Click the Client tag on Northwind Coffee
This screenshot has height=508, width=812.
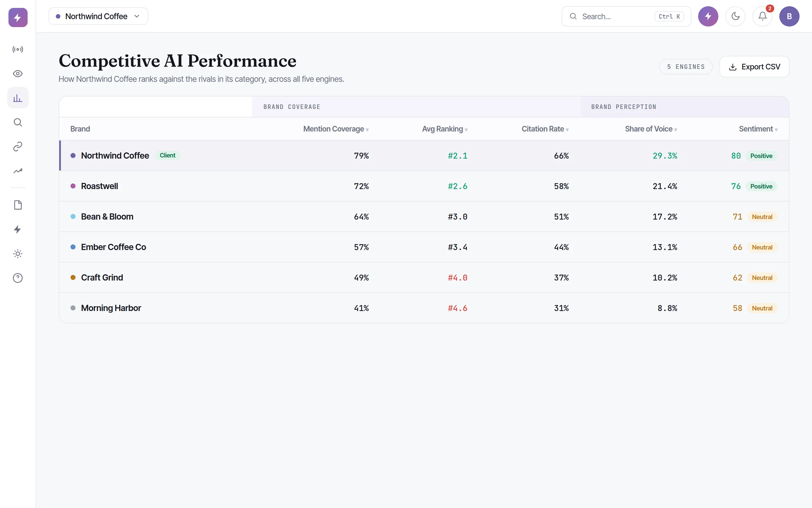[167, 156]
